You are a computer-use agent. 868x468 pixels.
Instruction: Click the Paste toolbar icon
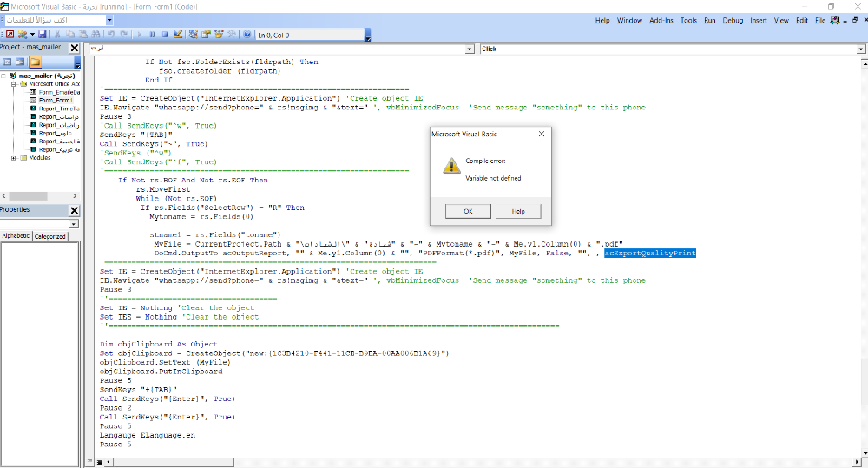coord(83,35)
